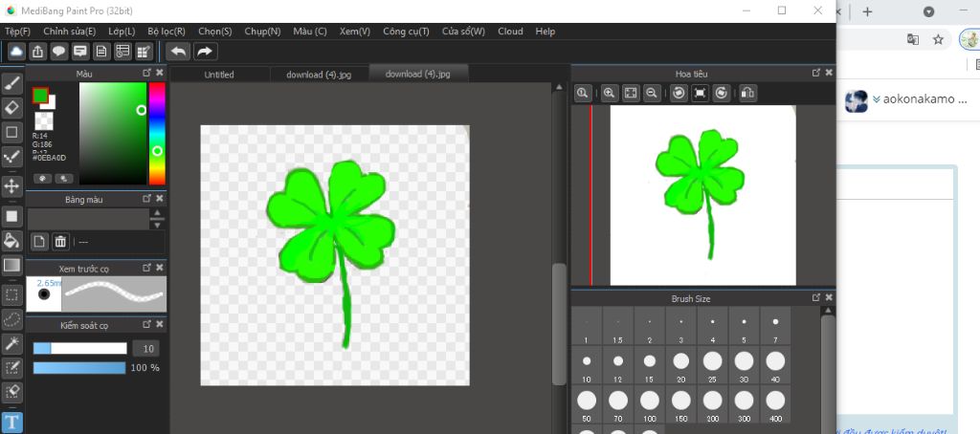Image resolution: width=980 pixels, height=434 pixels.
Task: Reset navigator zoom to 100%
Action: (583, 93)
